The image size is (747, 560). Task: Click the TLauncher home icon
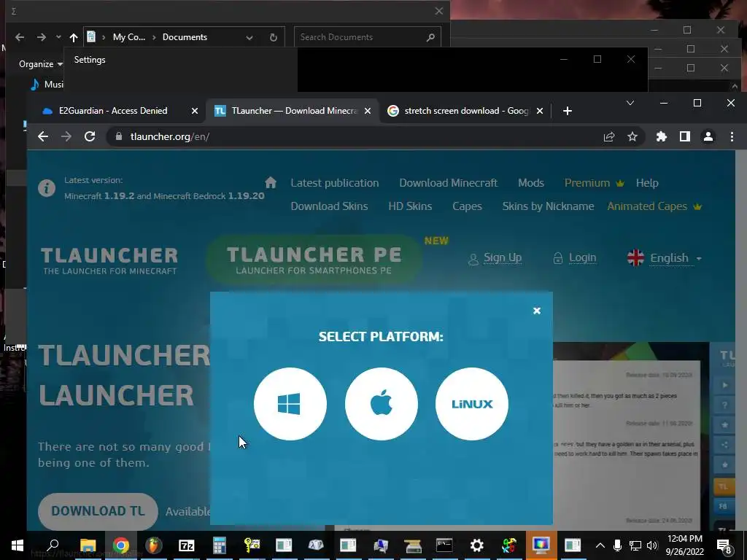pyautogui.click(x=271, y=182)
